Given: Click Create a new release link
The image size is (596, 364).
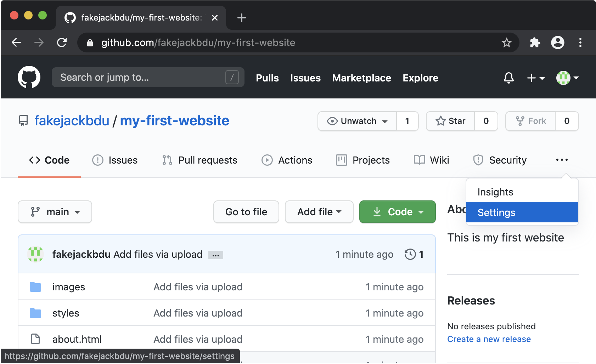Looking at the screenshot, I should pyautogui.click(x=489, y=339).
